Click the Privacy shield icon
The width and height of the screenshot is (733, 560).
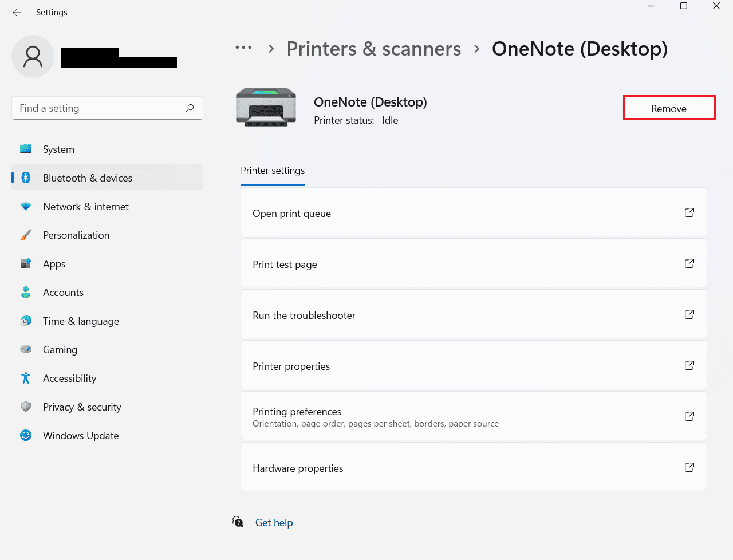[26, 407]
